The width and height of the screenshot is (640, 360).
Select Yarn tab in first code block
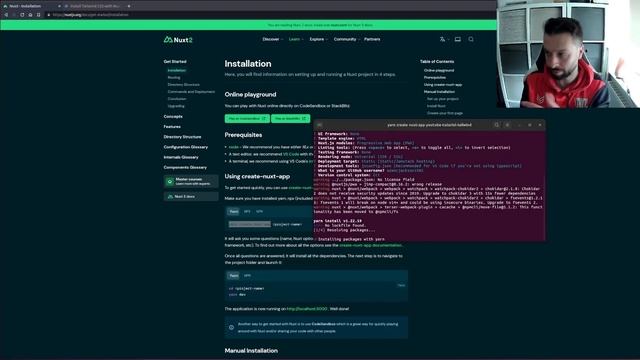(x=233, y=211)
